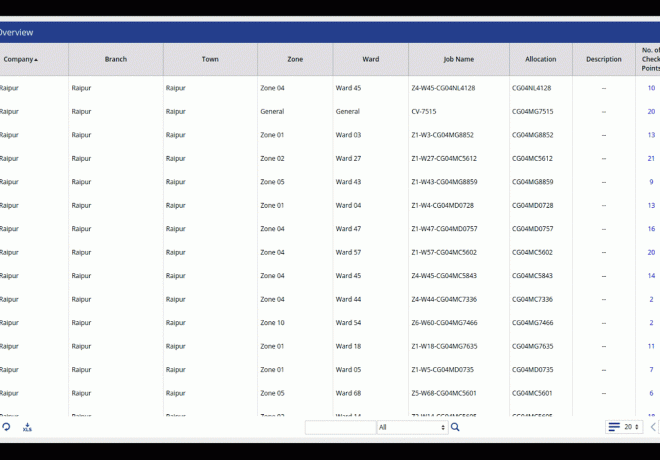Click the search text input field
This screenshot has height=460, width=660.
(x=340, y=427)
